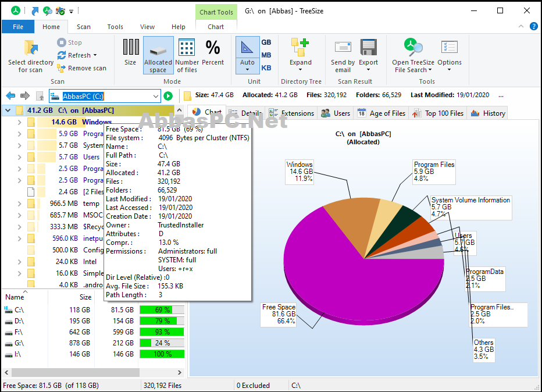
Task: Open Expand directory tree menu
Action: tap(301, 55)
